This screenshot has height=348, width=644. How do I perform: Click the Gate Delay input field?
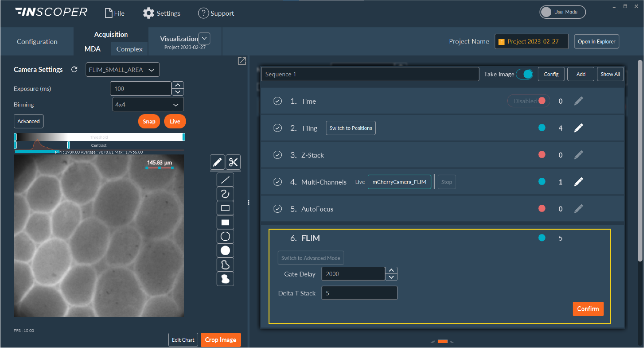(x=353, y=273)
